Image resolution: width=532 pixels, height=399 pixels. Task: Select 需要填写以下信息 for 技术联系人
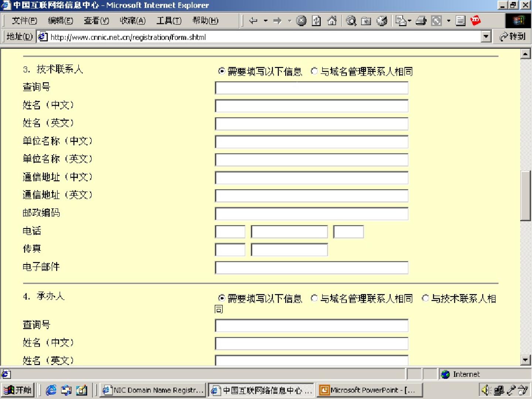point(221,71)
